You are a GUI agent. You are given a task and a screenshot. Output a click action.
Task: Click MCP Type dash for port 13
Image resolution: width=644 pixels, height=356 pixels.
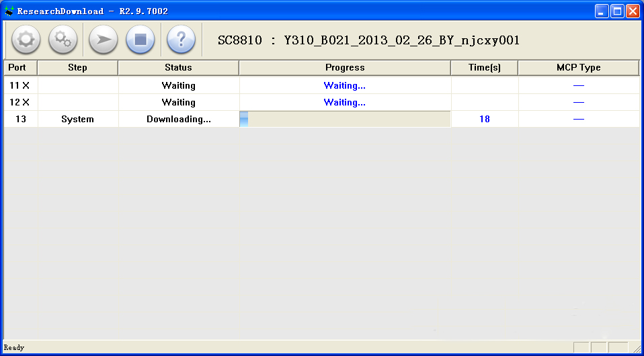[x=579, y=119]
